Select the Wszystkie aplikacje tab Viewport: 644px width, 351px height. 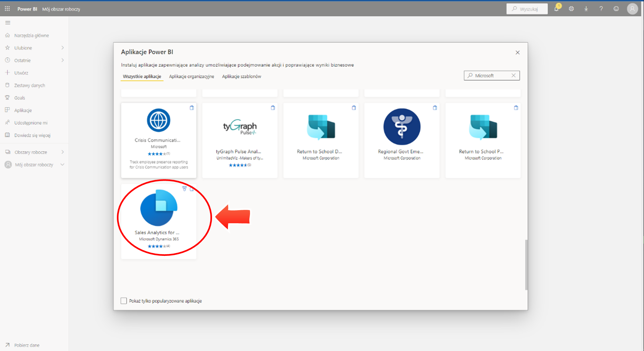pyautogui.click(x=141, y=76)
